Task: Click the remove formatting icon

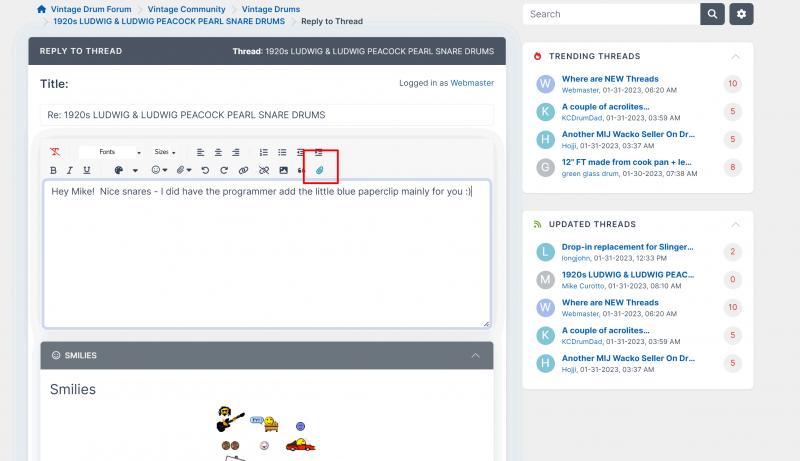Action: [55, 152]
